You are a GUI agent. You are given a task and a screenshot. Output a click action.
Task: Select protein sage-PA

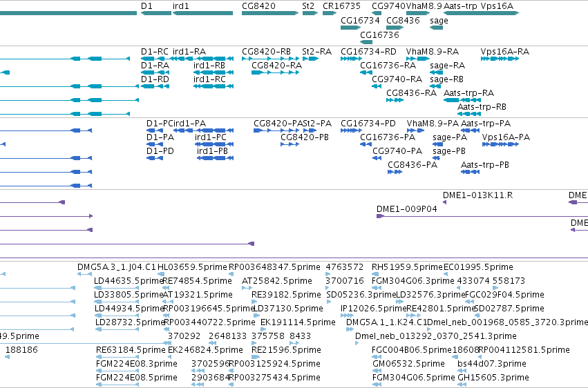[437, 144]
